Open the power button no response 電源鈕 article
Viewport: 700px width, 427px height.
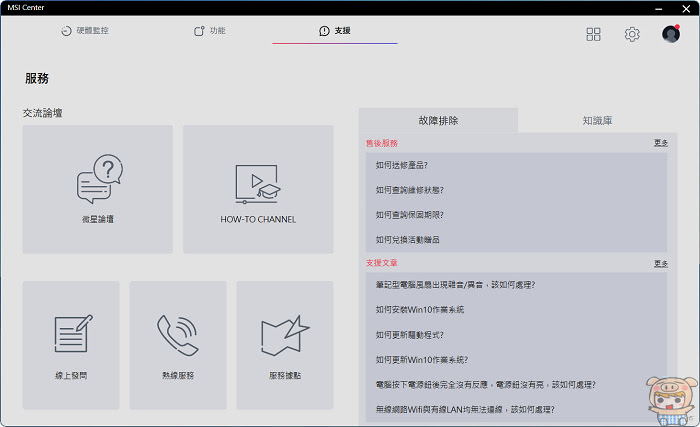pyautogui.click(x=486, y=385)
